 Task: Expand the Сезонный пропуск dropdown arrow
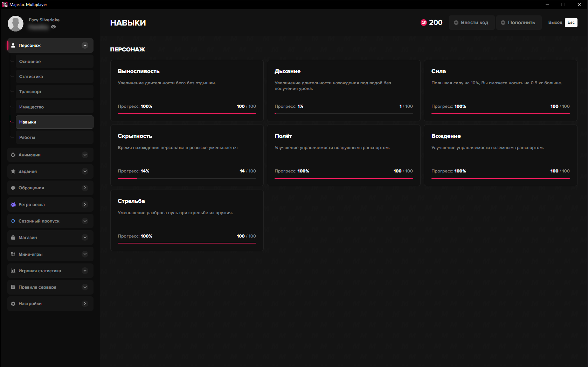pos(85,221)
